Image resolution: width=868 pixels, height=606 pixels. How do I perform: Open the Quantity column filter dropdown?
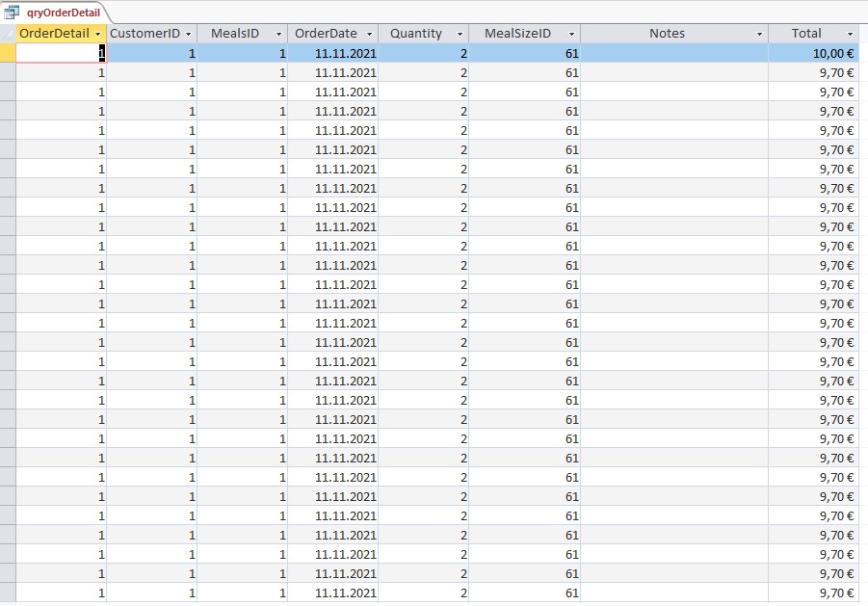click(460, 34)
